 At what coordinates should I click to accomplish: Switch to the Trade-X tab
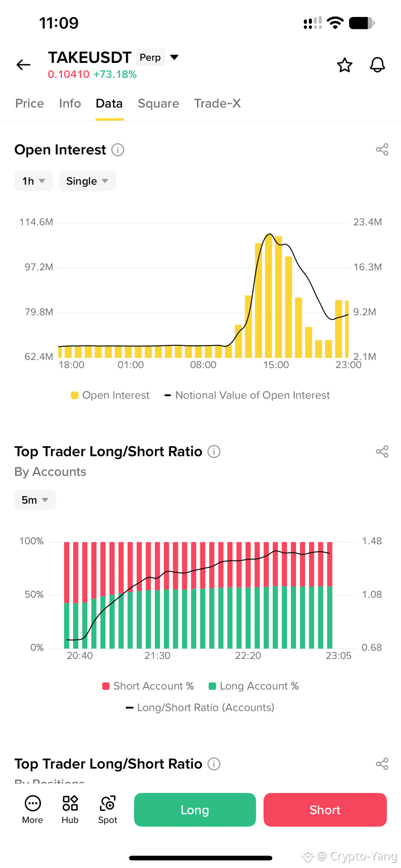217,103
